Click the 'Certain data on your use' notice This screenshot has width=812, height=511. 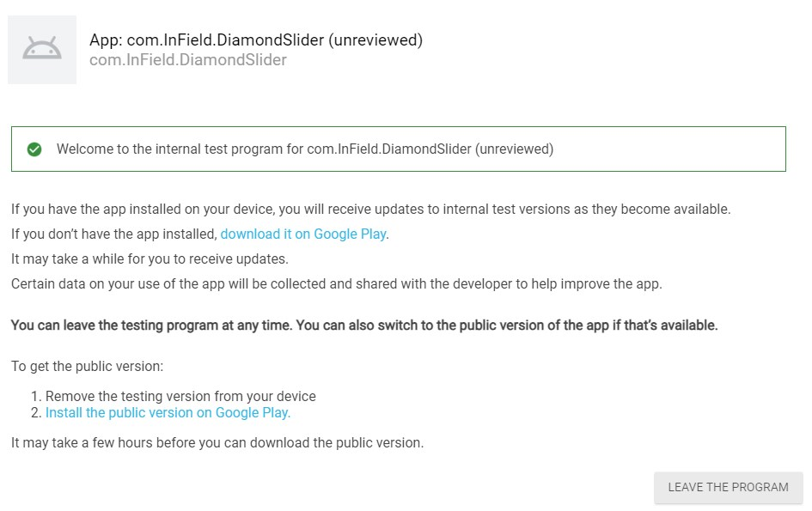pos(336,283)
